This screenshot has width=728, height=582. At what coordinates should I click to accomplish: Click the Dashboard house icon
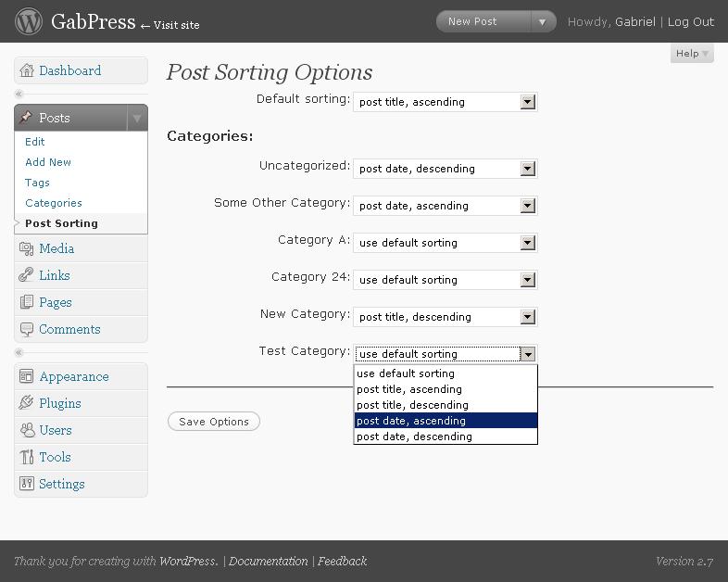[x=27, y=70]
